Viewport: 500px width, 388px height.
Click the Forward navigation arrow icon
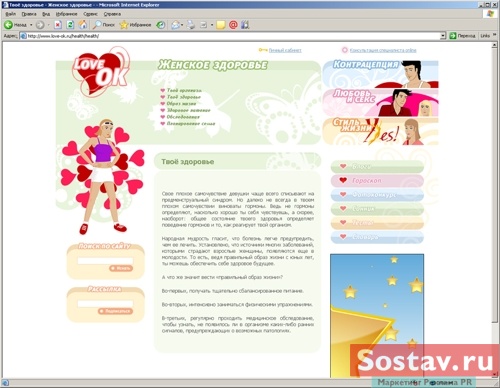(x=40, y=25)
